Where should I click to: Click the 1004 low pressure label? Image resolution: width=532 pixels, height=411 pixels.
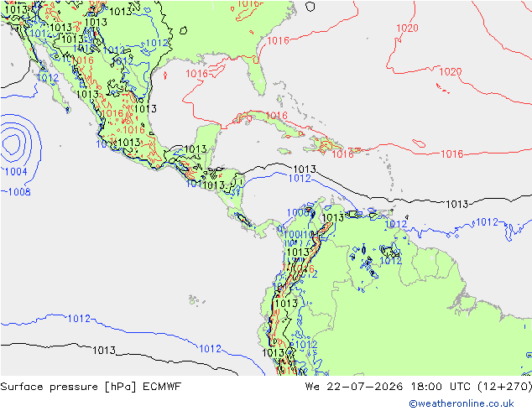pos(16,172)
